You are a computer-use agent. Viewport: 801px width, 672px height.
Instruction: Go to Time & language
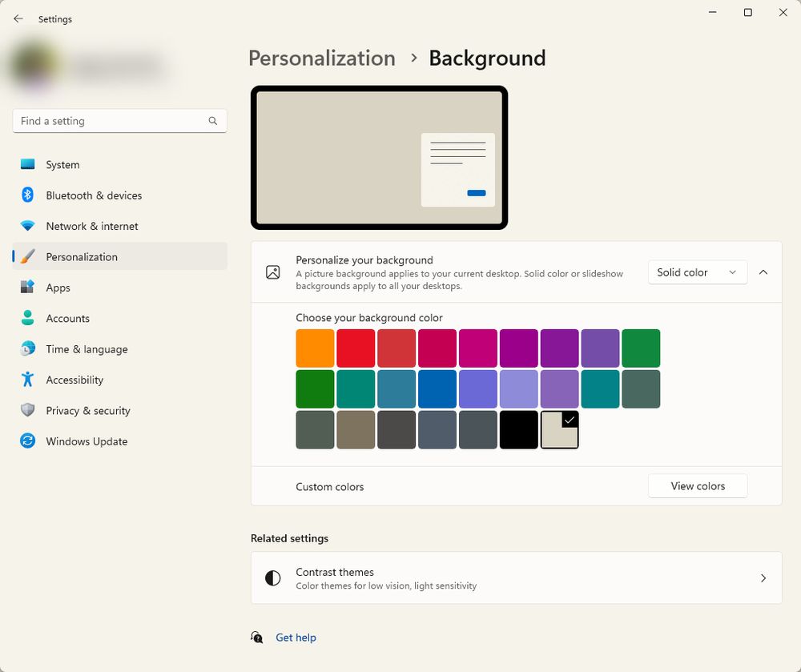tap(87, 349)
